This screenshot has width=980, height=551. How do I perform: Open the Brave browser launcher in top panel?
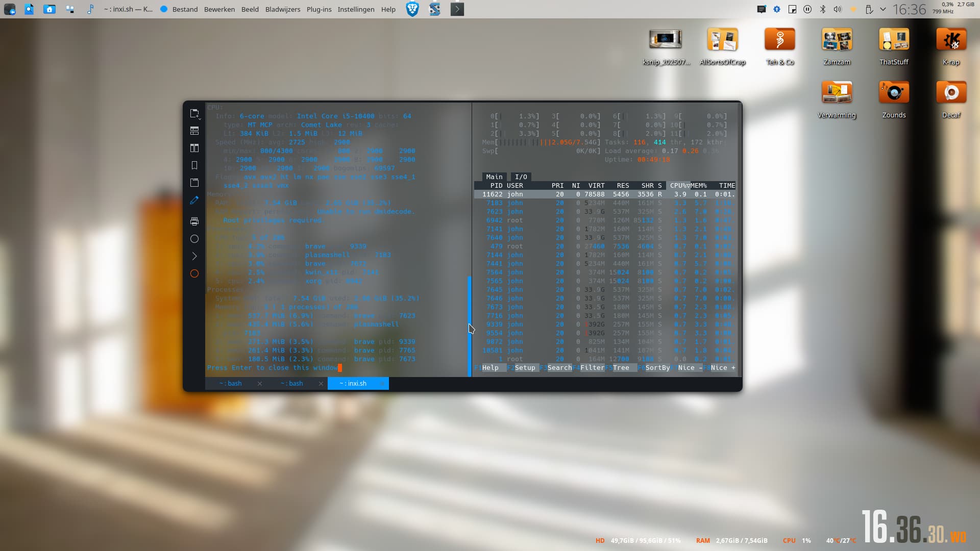click(412, 9)
